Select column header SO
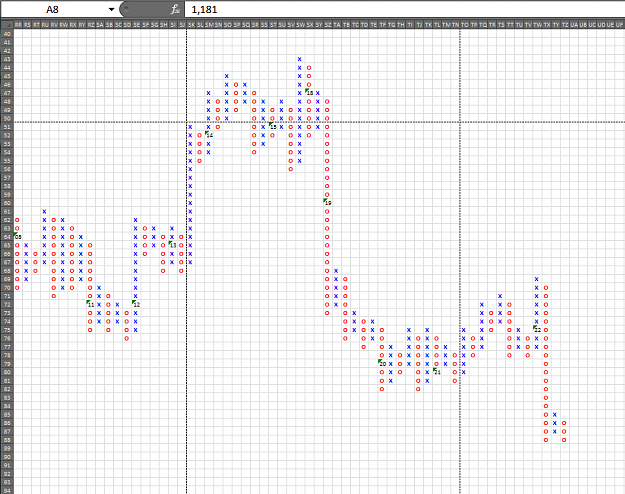This screenshot has height=494, width=625. coord(227,25)
